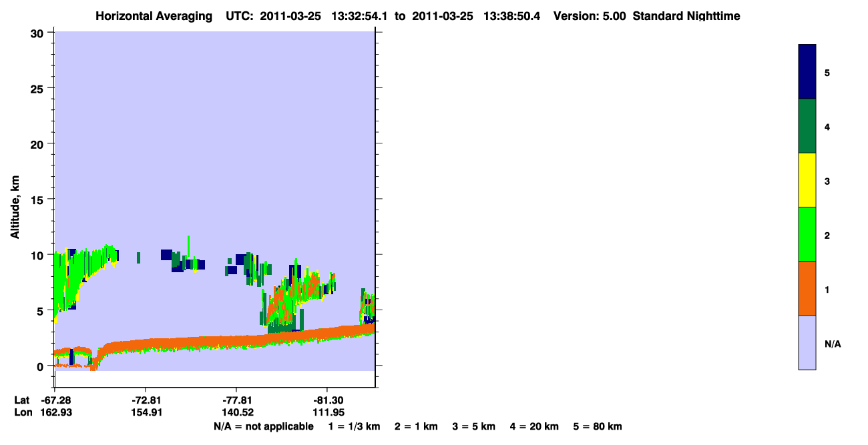Click the '4 = 20 km' legend text
868x445 pixels.
click(535, 426)
